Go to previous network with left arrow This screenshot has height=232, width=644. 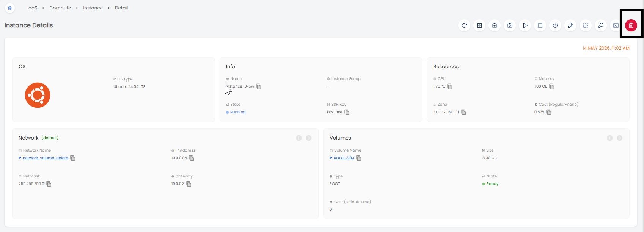click(299, 138)
